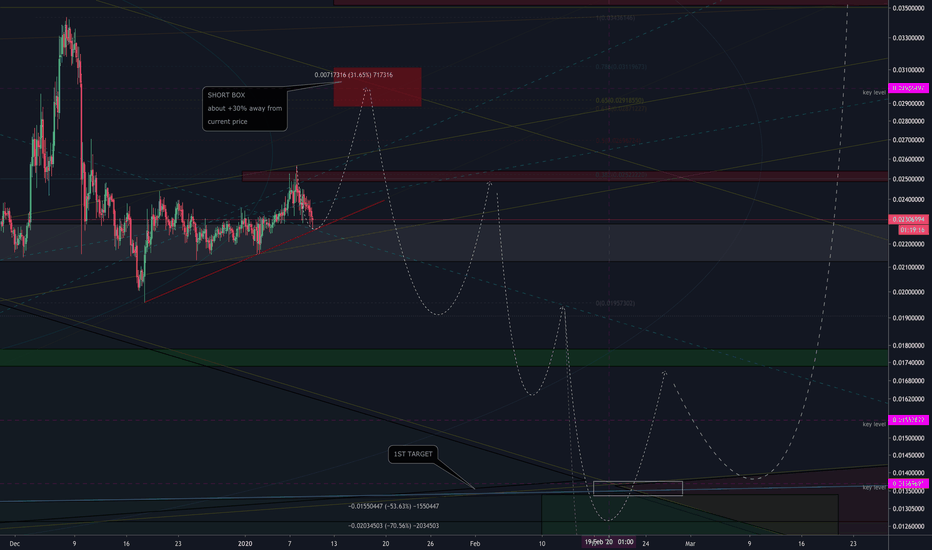
Task: Select the white rectangle at first target
Action: click(x=638, y=488)
